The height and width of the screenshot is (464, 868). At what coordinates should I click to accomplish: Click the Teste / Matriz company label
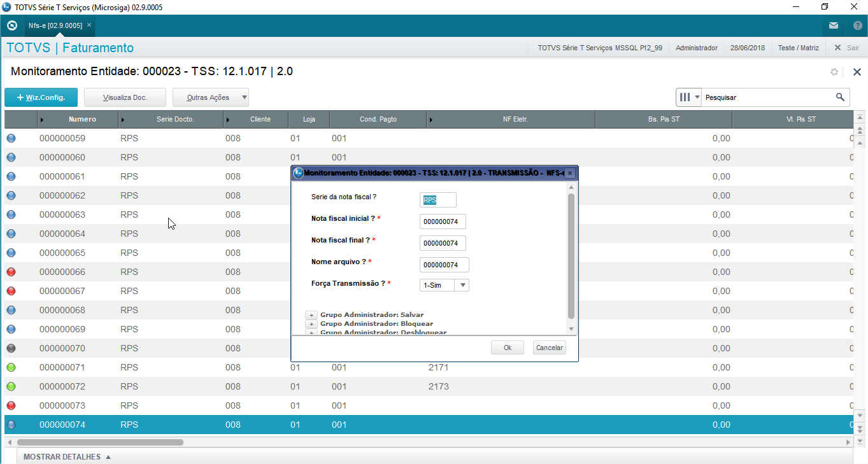click(x=798, y=48)
